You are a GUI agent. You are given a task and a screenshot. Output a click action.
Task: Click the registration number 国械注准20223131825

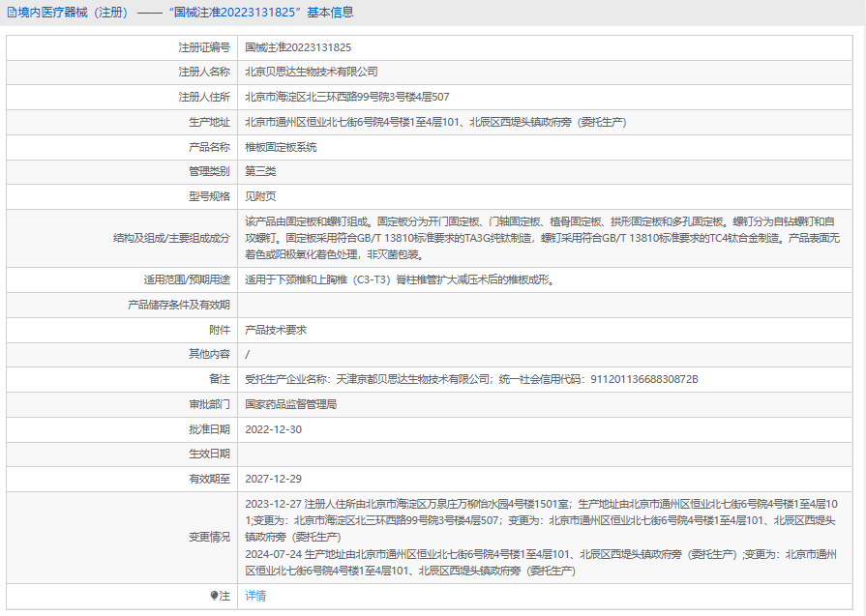click(x=298, y=47)
